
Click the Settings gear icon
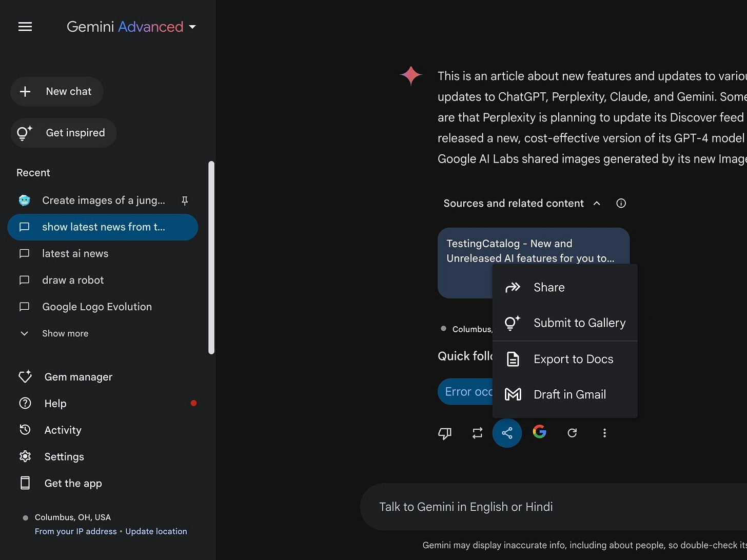point(25,456)
